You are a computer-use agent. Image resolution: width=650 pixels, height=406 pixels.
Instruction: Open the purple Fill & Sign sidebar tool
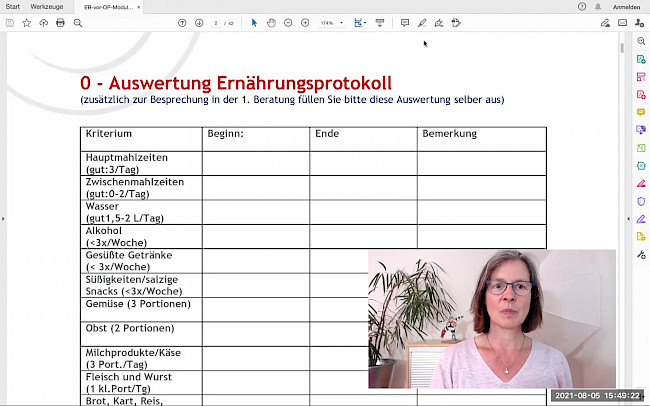point(641,219)
